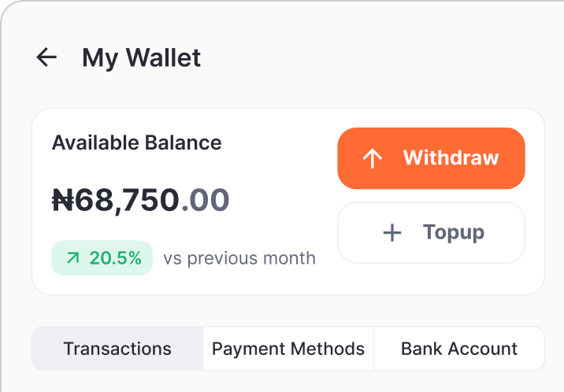Select the Bank Account tab

click(459, 349)
